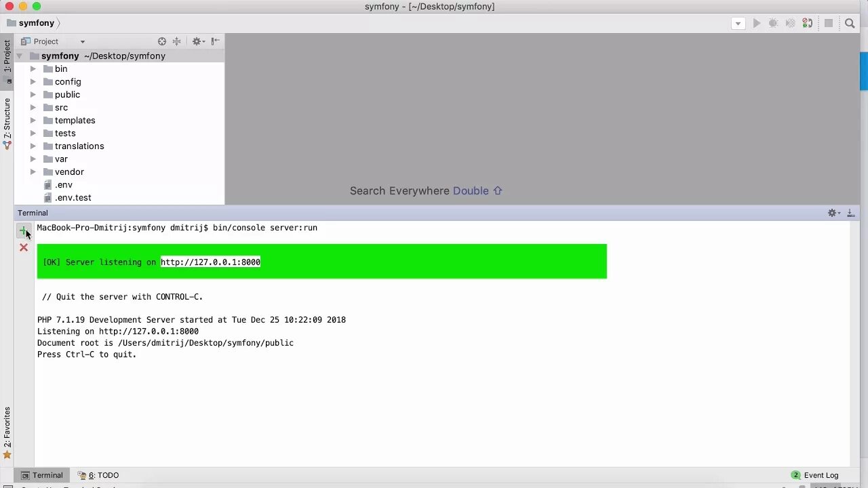This screenshot has width=868, height=488.
Task: Open the Event Log
Action: [815, 475]
